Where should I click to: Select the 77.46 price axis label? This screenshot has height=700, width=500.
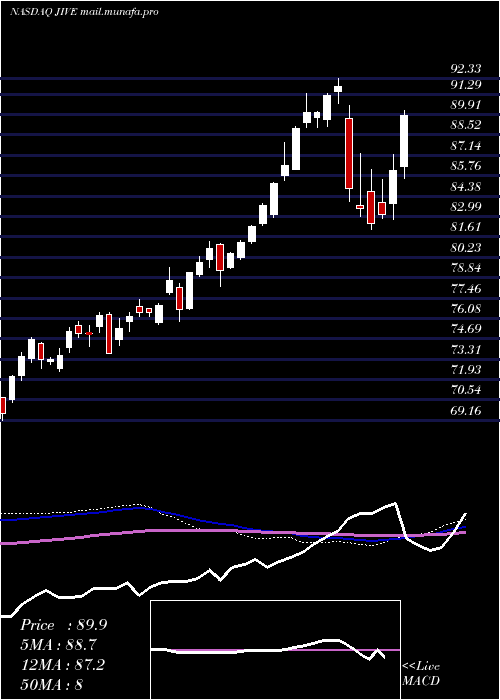pyautogui.click(x=466, y=288)
